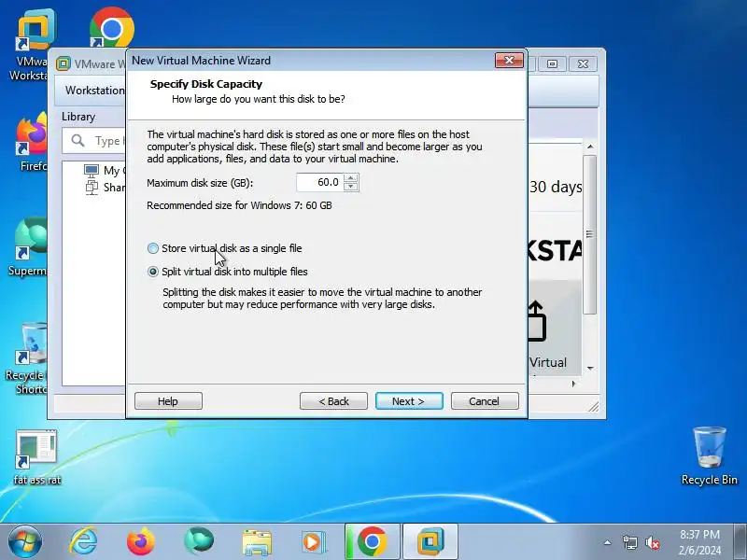Open the Google Chrome desktop shortcut
The width and height of the screenshot is (747, 560).
[x=111, y=28]
